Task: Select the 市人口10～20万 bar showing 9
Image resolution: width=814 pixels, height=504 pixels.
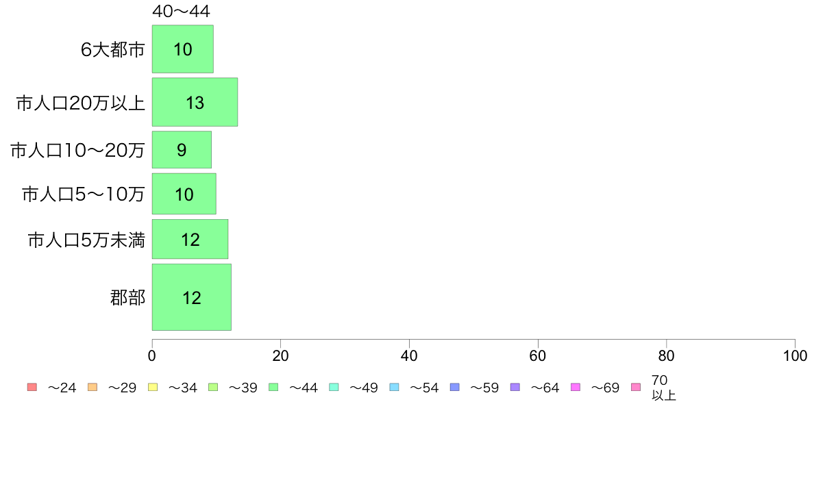Action: pos(182,150)
